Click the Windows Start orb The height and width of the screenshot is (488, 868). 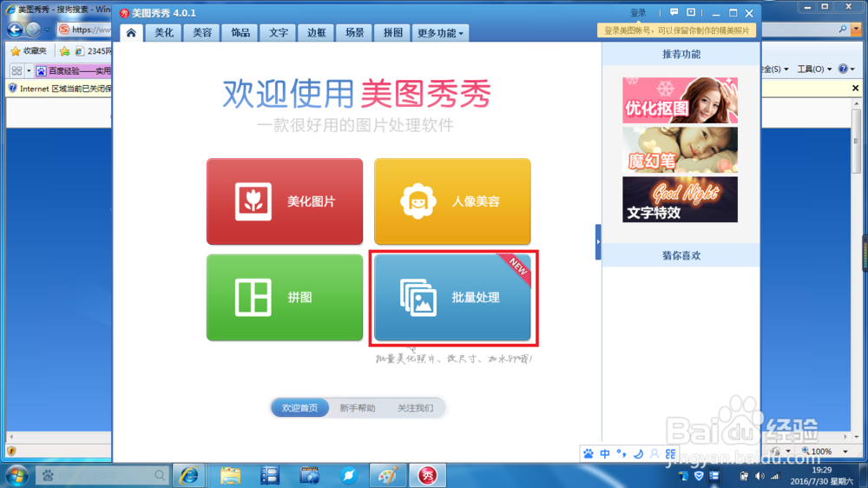tap(17, 475)
